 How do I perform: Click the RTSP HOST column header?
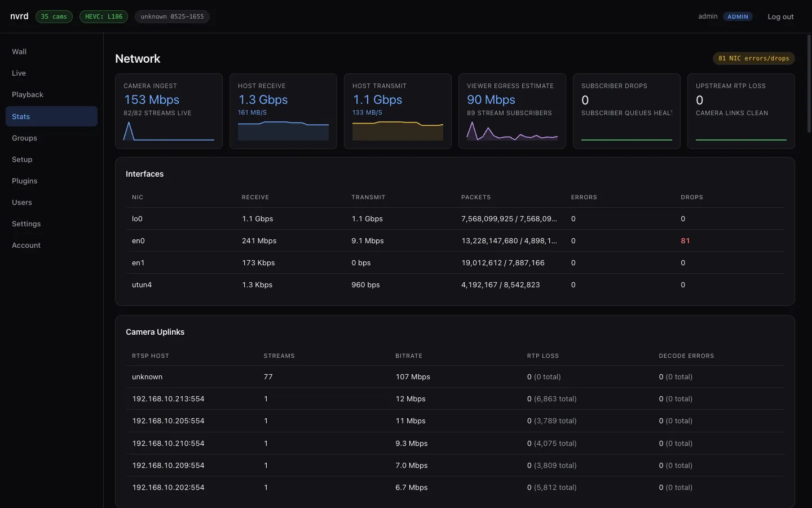pos(151,356)
